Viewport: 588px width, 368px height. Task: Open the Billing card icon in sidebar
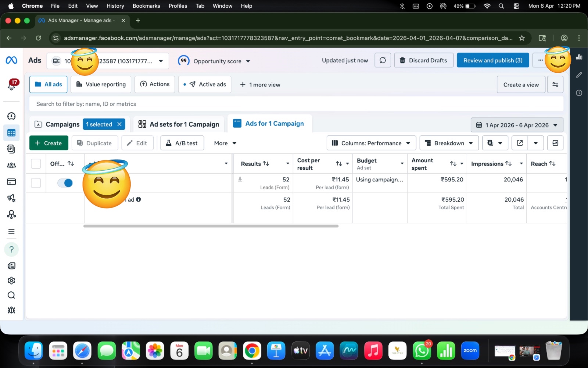11,182
